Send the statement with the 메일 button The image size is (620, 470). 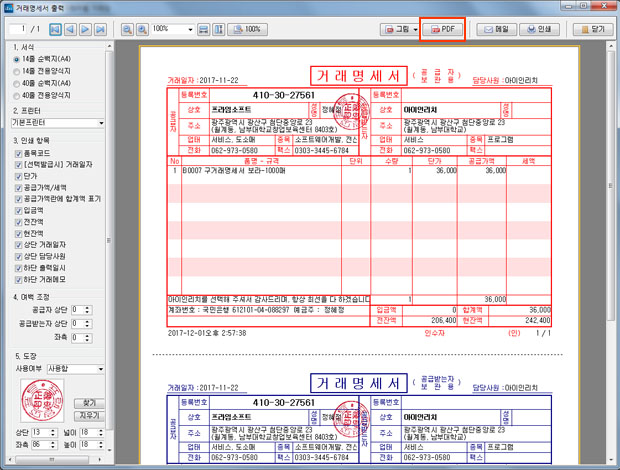[494, 30]
